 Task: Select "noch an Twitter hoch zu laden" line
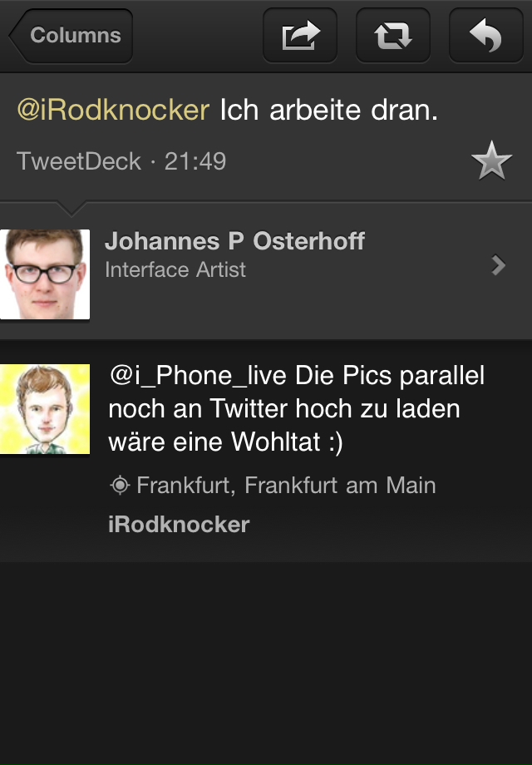(284, 409)
